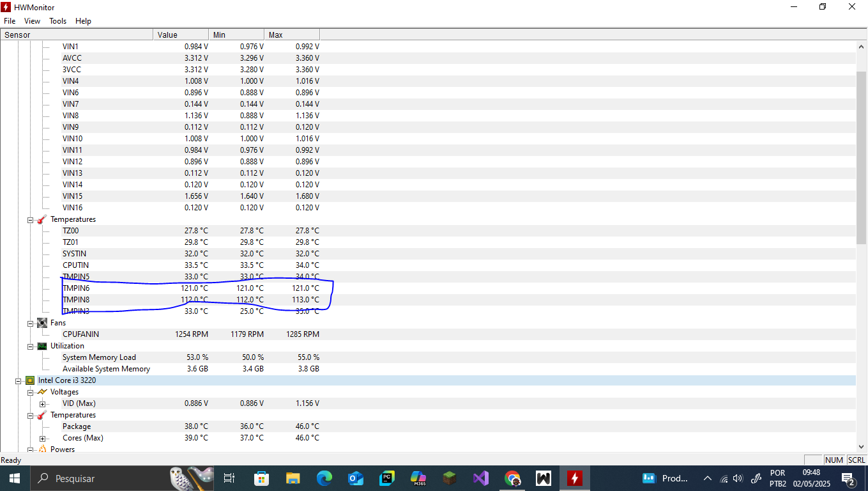The height and width of the screenshot is (491, 868).
Task: Click the Utilization monitor icon
Action: point(42,346)
